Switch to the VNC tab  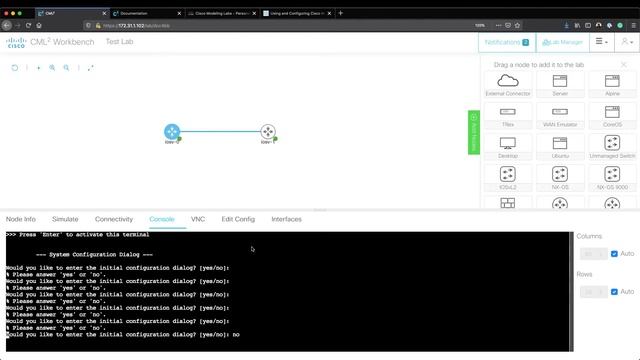click(x=198, y=219)
